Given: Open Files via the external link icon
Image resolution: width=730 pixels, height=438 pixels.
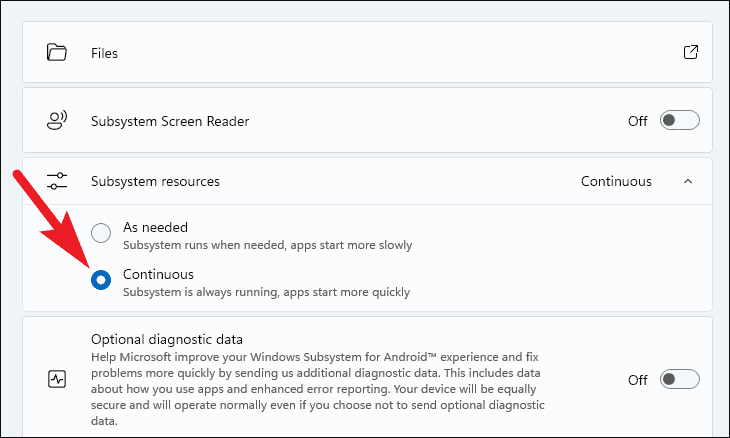Looking at the screenshot, I should (x=690, y=52).
